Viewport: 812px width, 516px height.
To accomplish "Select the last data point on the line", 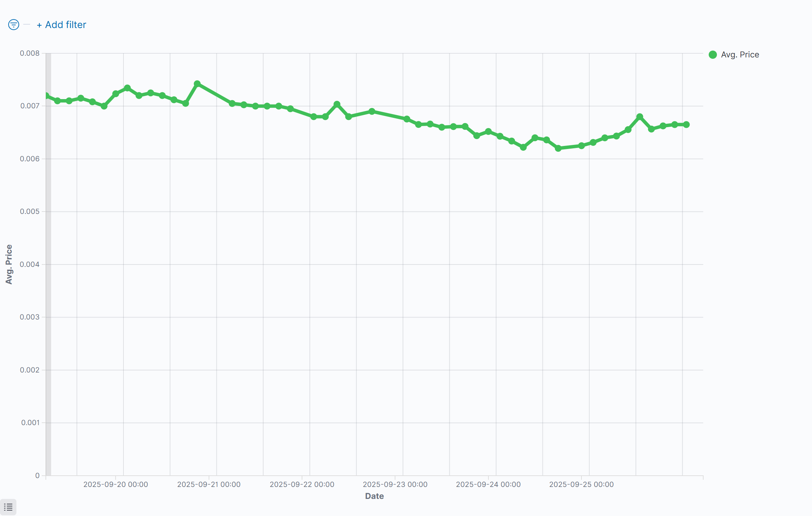I will (x=686, y=124).
